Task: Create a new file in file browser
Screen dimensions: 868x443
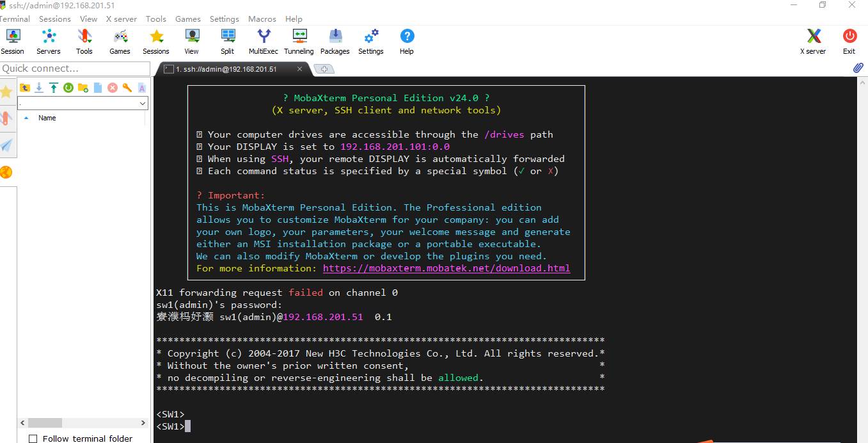Action: (x=98, y=88)
